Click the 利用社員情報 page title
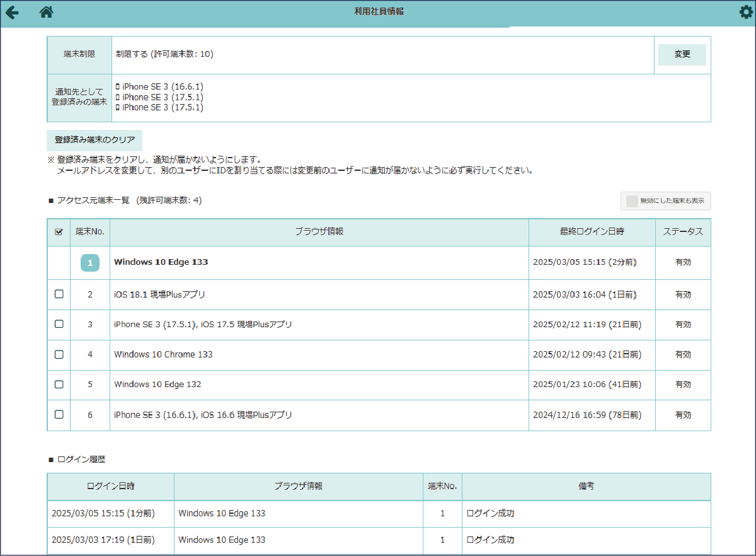The image size is (756, 556). click(x=379, y=11)
